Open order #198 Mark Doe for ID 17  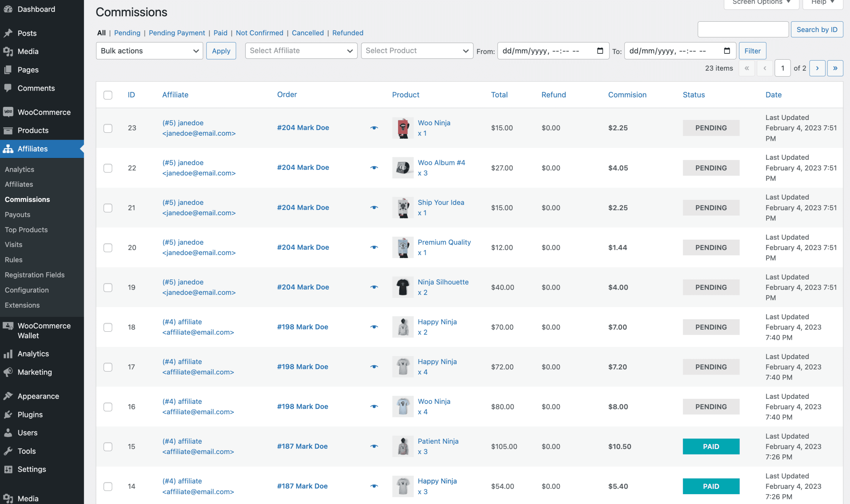click(x=302, y=367)
